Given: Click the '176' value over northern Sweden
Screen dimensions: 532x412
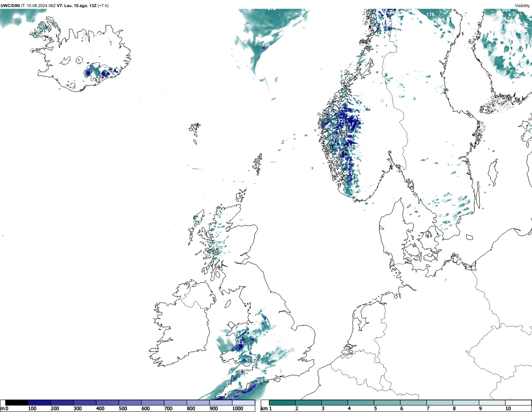Looking at the screenshot, I should coord(430,15).
